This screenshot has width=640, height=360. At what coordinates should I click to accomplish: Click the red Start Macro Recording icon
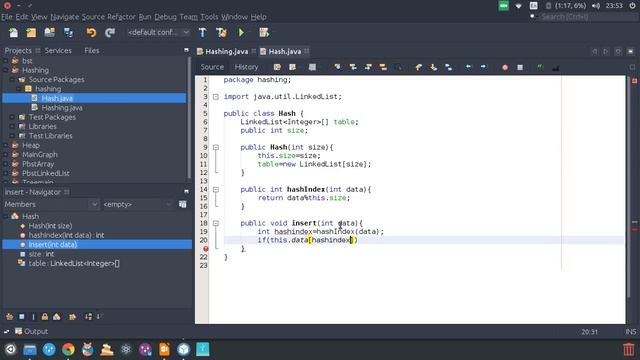[505, 67]
